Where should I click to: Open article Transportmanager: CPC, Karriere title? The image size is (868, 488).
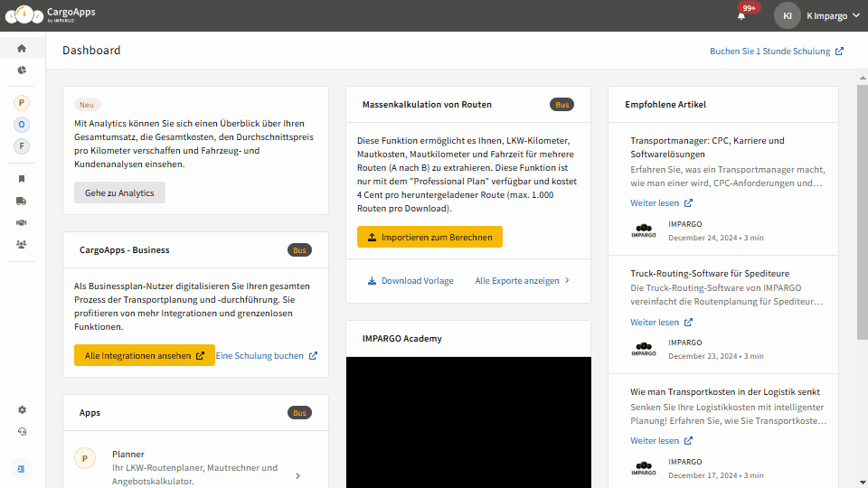tap(707, 147)
